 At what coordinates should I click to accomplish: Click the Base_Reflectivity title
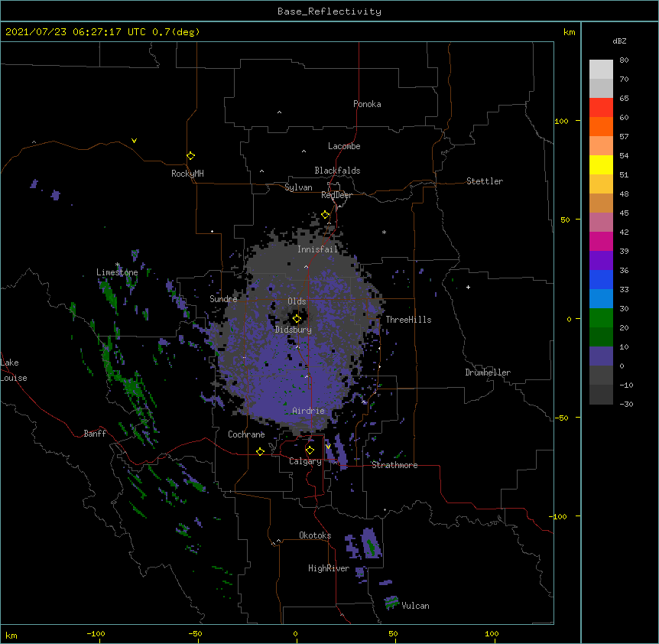point(329,11)
